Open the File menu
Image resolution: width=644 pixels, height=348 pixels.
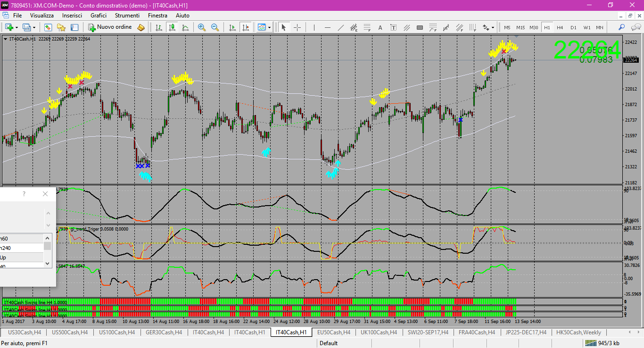pyautogui.click(x=17, y=16)
